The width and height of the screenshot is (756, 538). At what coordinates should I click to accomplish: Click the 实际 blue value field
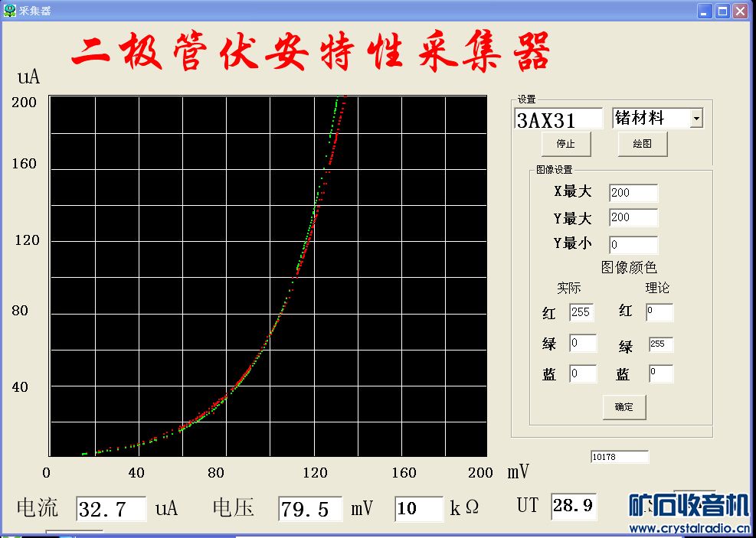(x=582, y=373)
